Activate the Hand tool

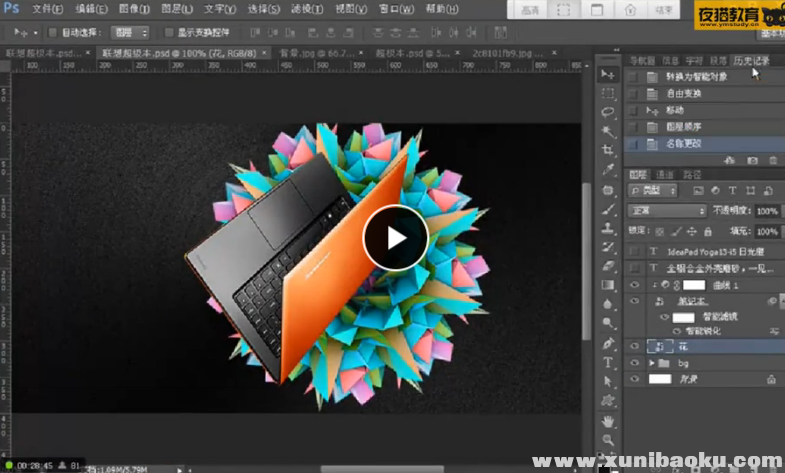click(608, 421)
